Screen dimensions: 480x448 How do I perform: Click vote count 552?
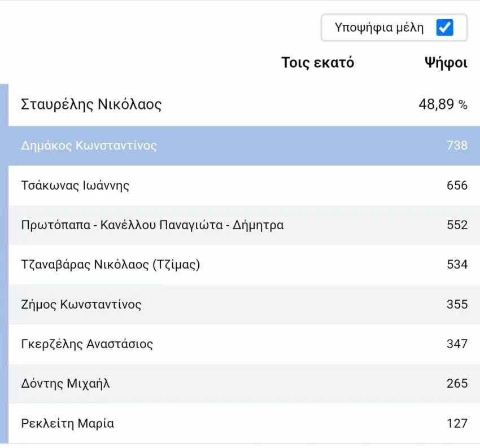pos(457,225)
